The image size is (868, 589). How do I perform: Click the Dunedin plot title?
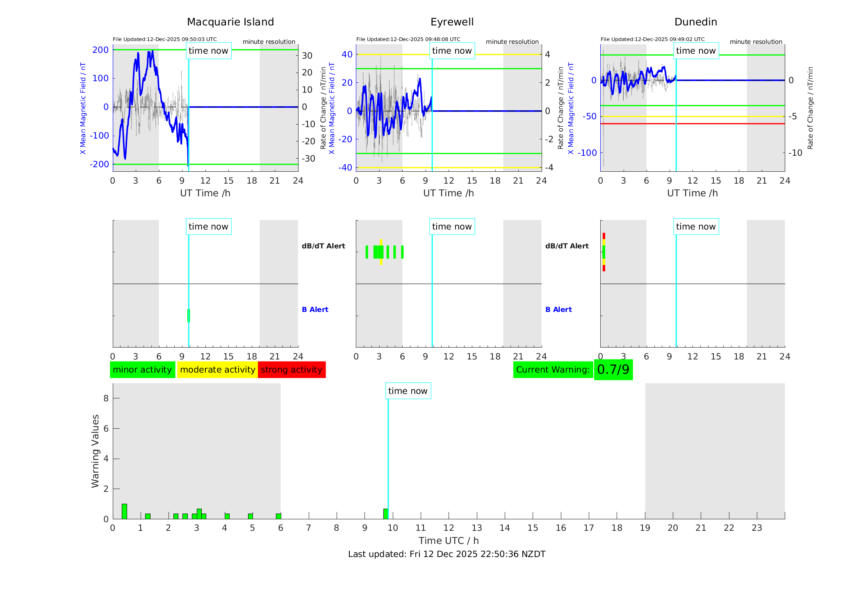pyautogui.click(x=695, y=22)
